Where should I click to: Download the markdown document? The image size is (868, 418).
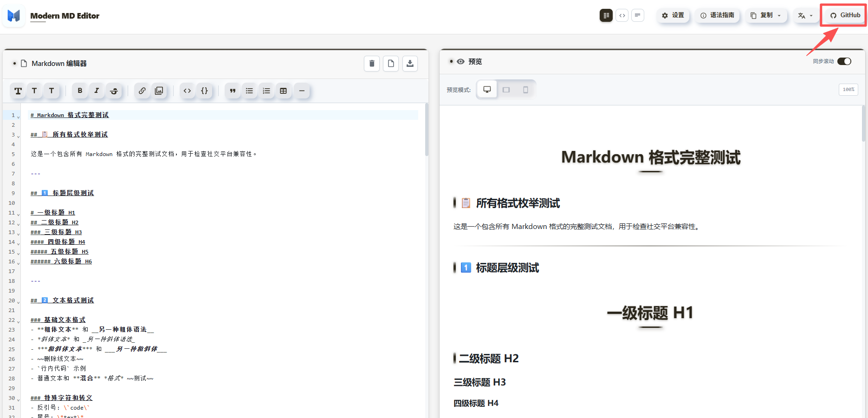click(410, 64)
